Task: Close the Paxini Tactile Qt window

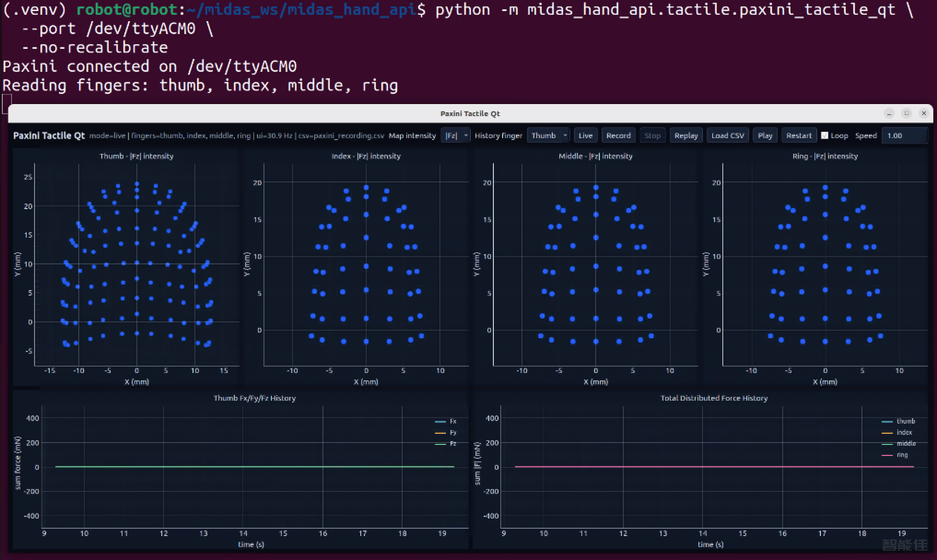Action: [x=924, y=113]
